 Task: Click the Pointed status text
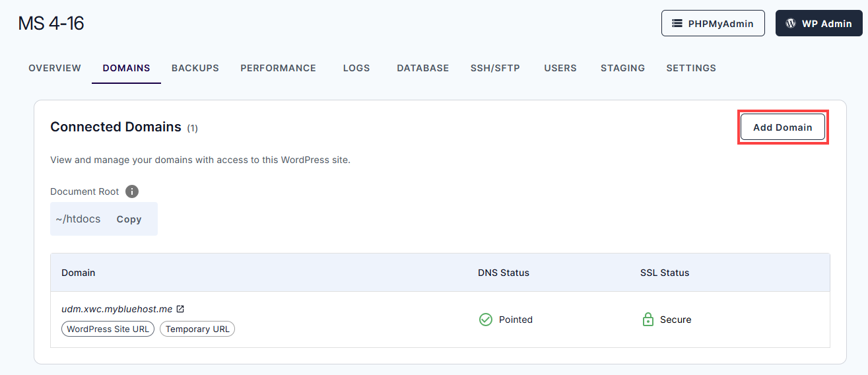pos(516,320)
